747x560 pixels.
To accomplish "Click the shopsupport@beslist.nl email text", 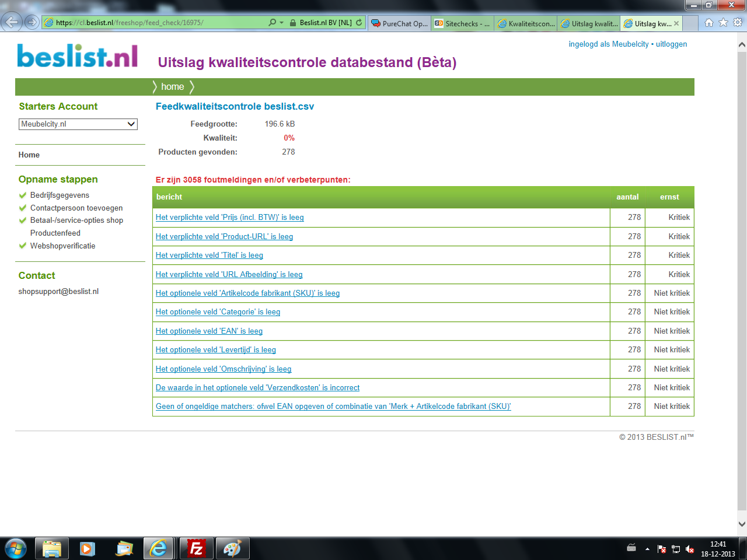I will pos(58,292).
